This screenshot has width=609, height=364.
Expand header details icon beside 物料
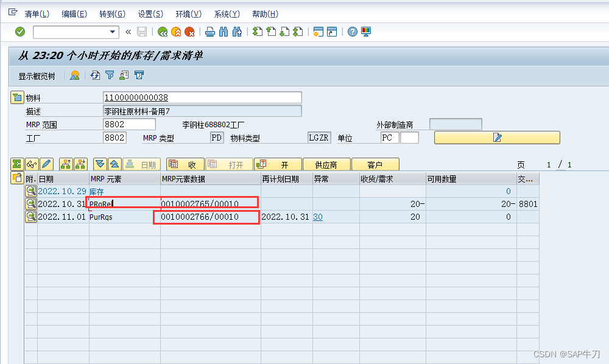(x=17, y=97)
